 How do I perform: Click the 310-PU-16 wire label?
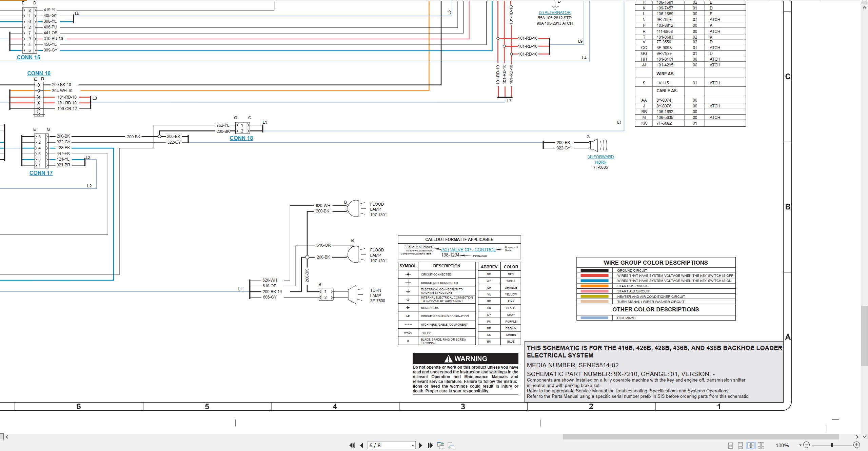coord(53,39)
